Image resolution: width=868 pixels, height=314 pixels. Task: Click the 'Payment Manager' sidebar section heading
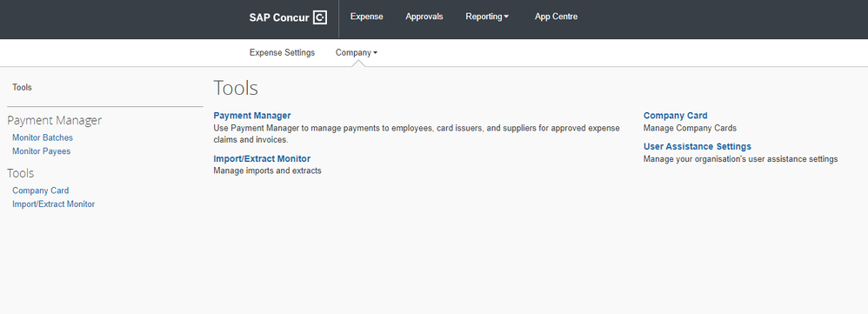54,120
